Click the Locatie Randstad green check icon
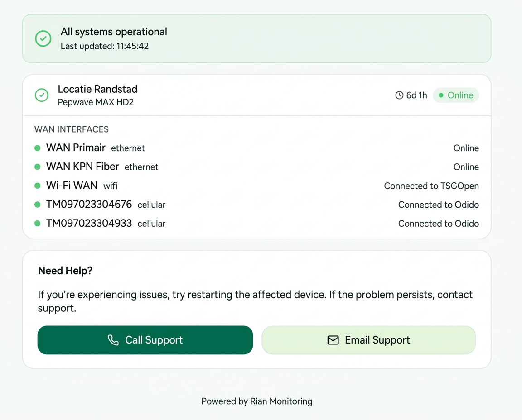The height and width of the screenshot is (420, 522). click(x=42, y=95)
